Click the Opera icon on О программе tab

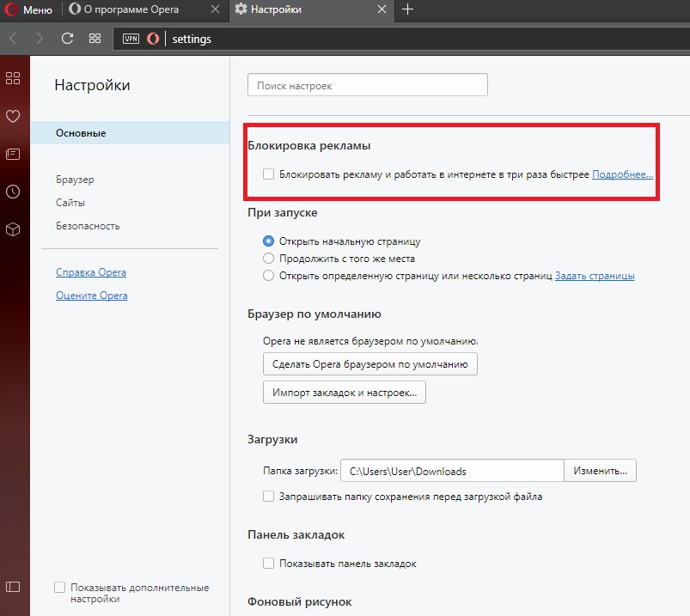click(x=75, y=9)
